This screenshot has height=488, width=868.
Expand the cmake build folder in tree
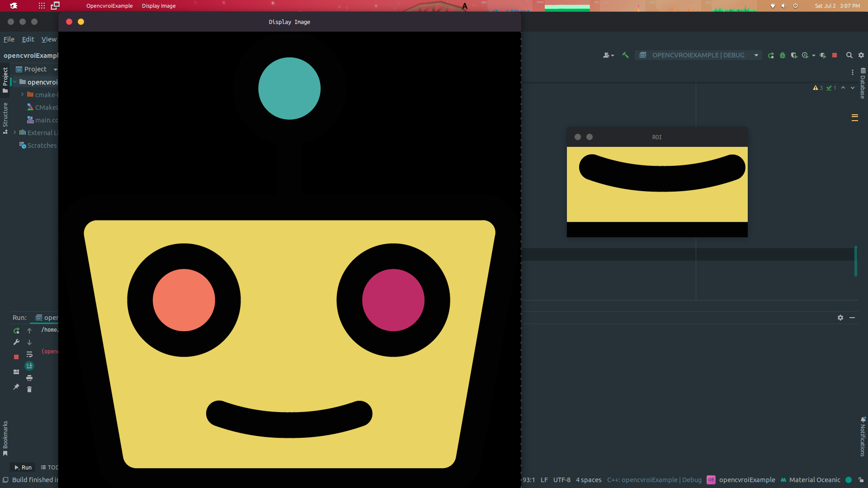coord(22,94)
